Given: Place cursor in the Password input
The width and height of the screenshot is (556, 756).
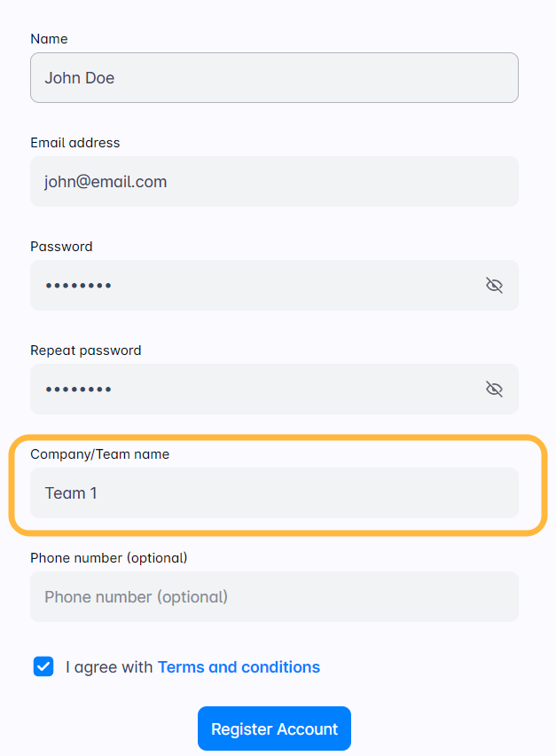Looking at the screenshot, I should (248, 286).
